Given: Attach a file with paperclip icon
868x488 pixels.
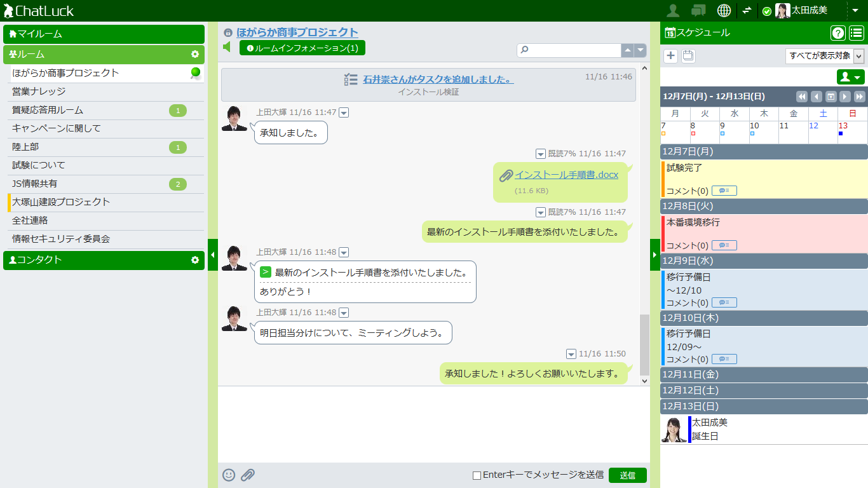Looking at the screenshot, I should point(248,475).
